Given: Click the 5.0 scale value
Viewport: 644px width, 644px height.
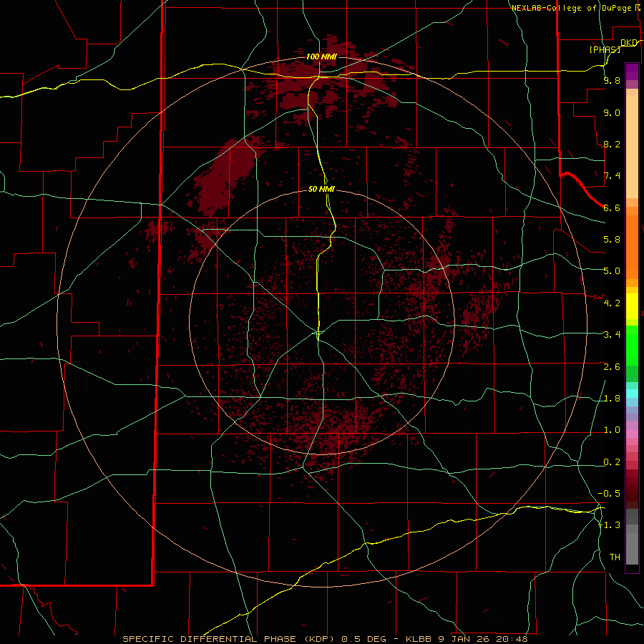Looking at the screenshot, I should pyautogui.click(x=612, y=271).
